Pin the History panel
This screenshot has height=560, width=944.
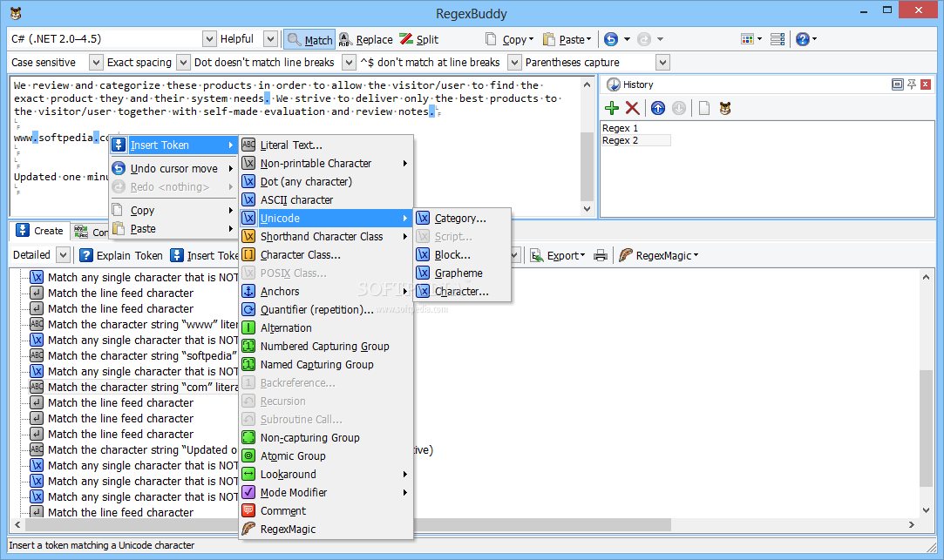[x=912, y=84]
